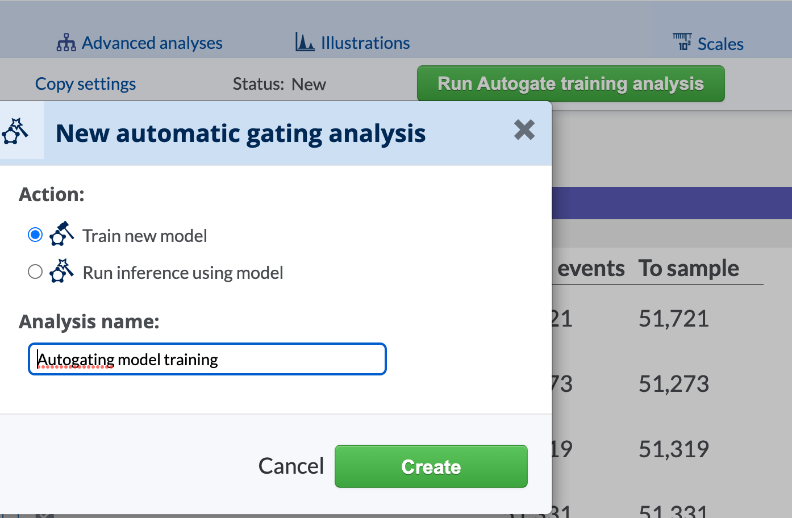Open the Scales menu label
Image resolution: width=792 pixels, height=518 pixels.
tap(720, 43)
